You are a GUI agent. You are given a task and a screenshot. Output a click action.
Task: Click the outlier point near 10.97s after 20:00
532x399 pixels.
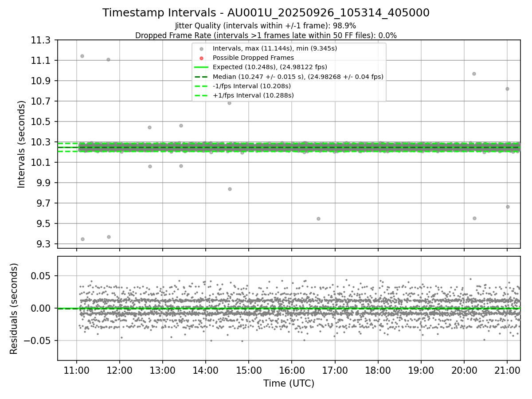click(x=474, y=74)
